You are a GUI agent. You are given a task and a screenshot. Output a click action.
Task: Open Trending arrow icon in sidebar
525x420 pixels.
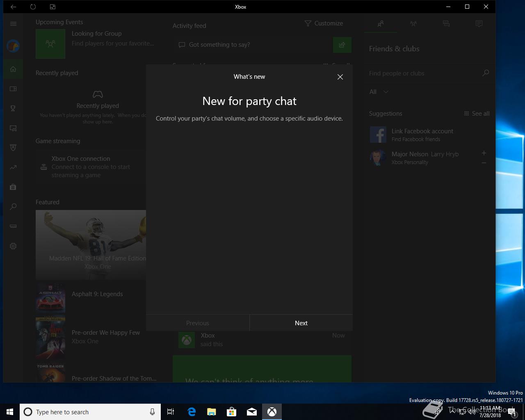[x=13, y=167]
